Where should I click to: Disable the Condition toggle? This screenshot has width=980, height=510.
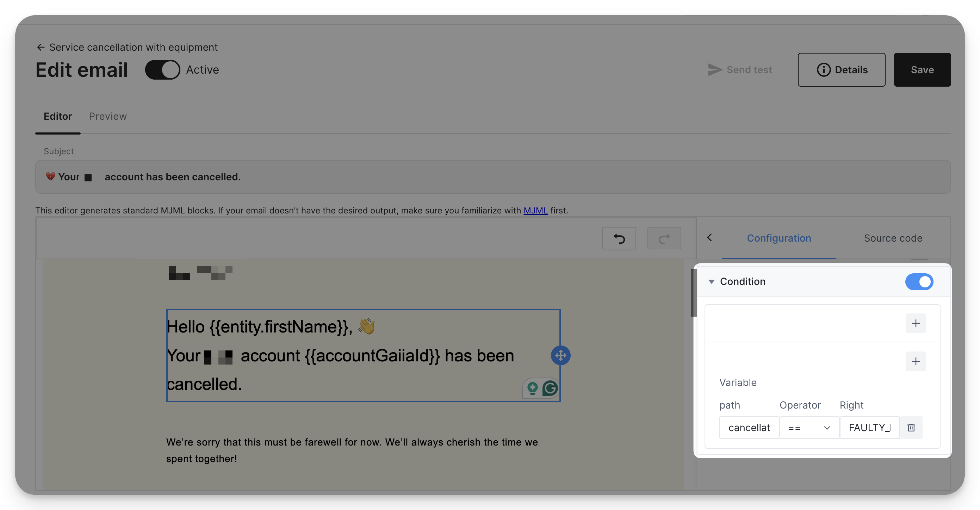click(x=919, y=281)
